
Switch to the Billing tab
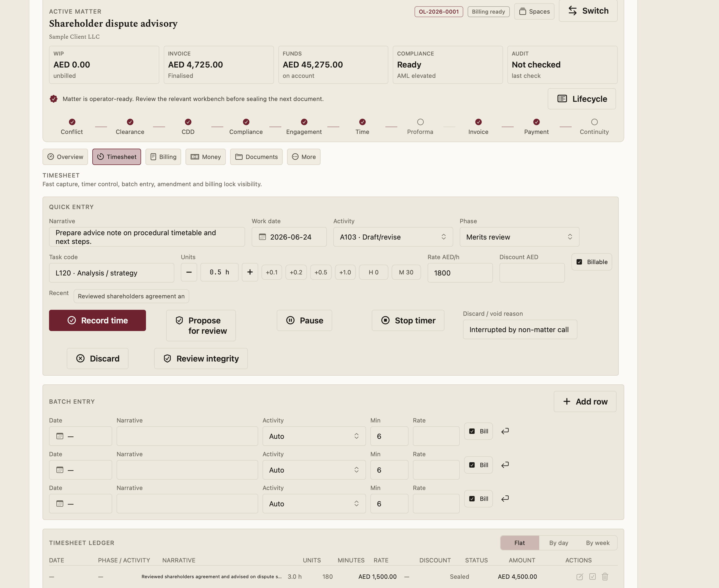point(163,157)
